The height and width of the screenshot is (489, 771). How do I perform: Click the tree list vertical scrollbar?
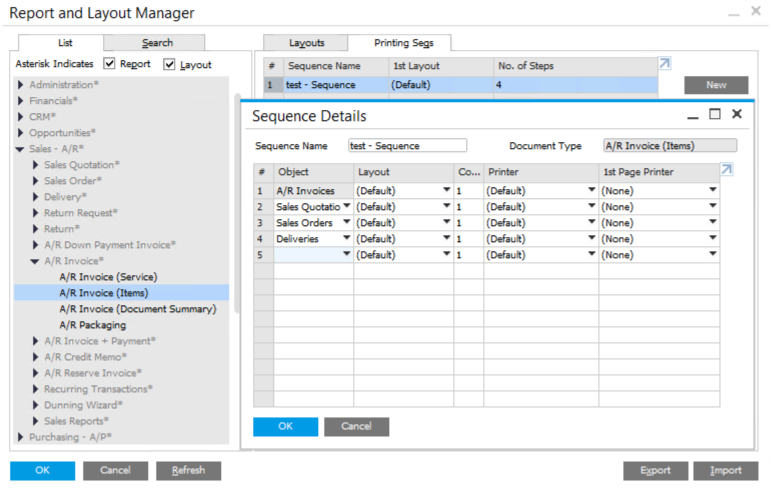pyautogui.click(x=237, y=200)
